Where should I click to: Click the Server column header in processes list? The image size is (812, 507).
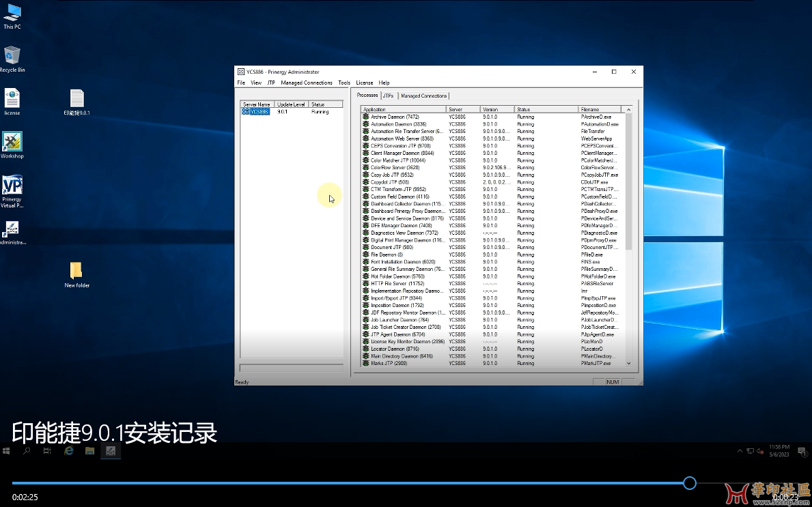pos(464,110)
